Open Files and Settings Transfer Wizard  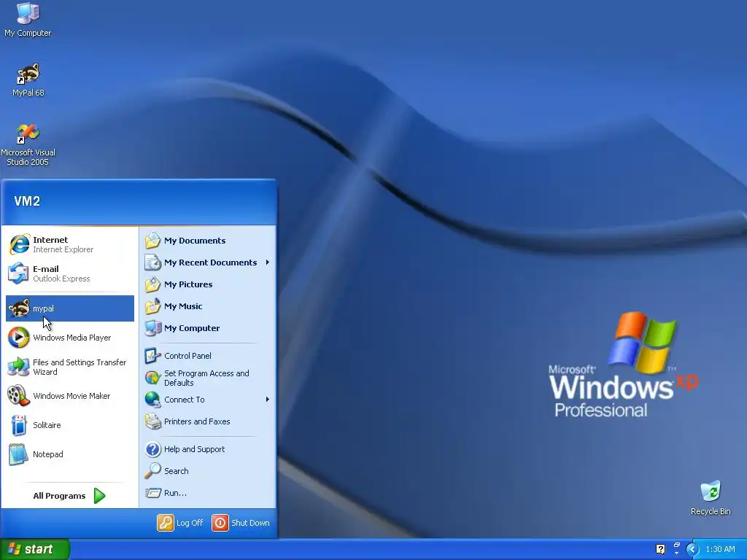(70, 367)
